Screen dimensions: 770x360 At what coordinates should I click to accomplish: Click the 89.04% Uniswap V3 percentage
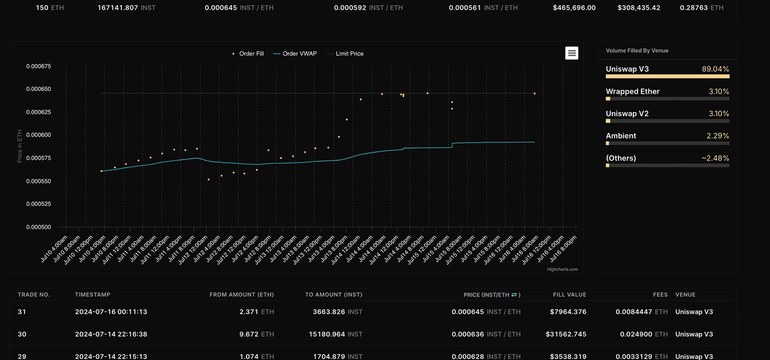click(x=715, y=69)
